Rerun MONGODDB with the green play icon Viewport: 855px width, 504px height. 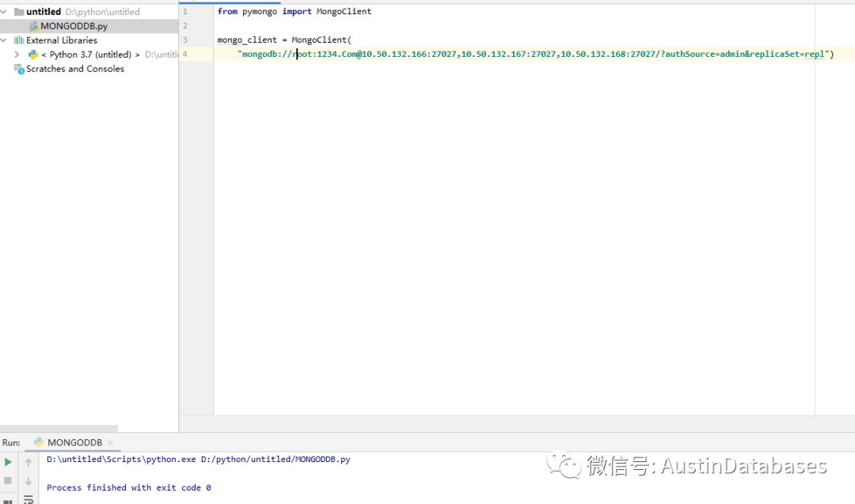[8, 462]
